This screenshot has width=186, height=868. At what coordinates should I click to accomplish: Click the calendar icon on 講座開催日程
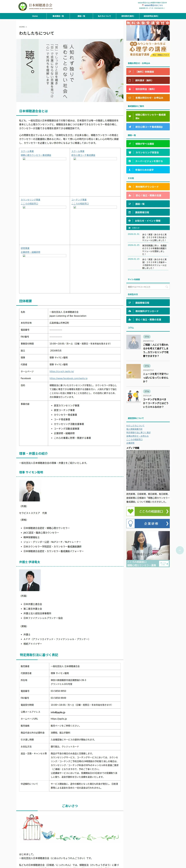pos(130,212)
